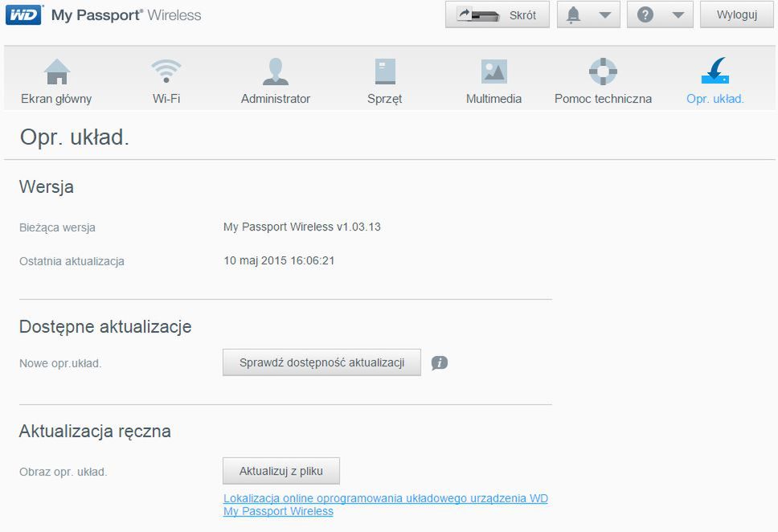Select the Opr. układ. firmware icon
This screenshot has width=778, height=532.
(715, 71)
